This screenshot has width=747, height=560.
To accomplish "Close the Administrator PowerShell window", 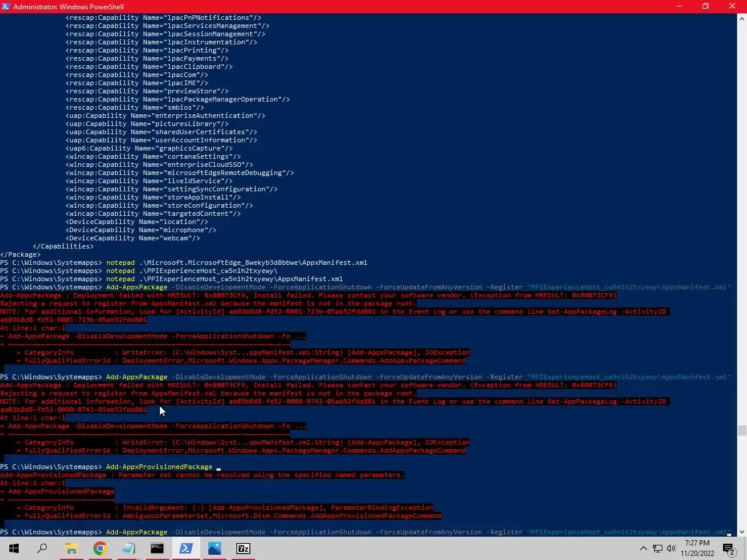I will (732, 6).
